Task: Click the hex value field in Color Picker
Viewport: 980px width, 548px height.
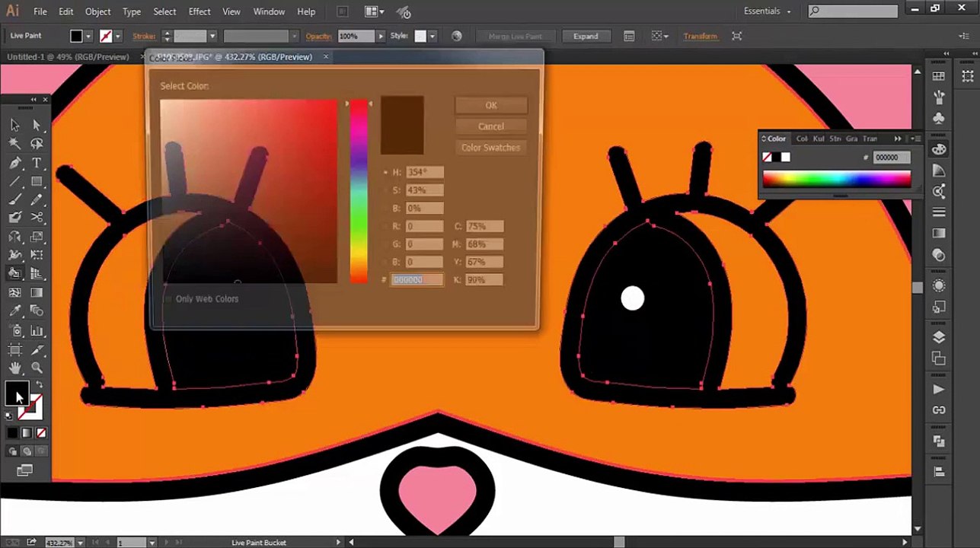Action: (417, 280)
